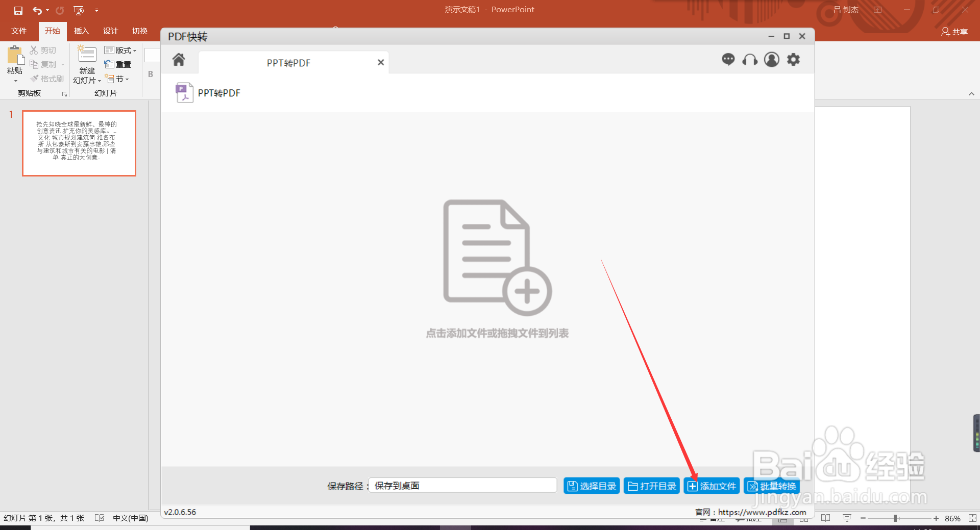The height and width of the screenshot is (530, 980).
Task: Click the 打开目录 button
Action: 652,486
